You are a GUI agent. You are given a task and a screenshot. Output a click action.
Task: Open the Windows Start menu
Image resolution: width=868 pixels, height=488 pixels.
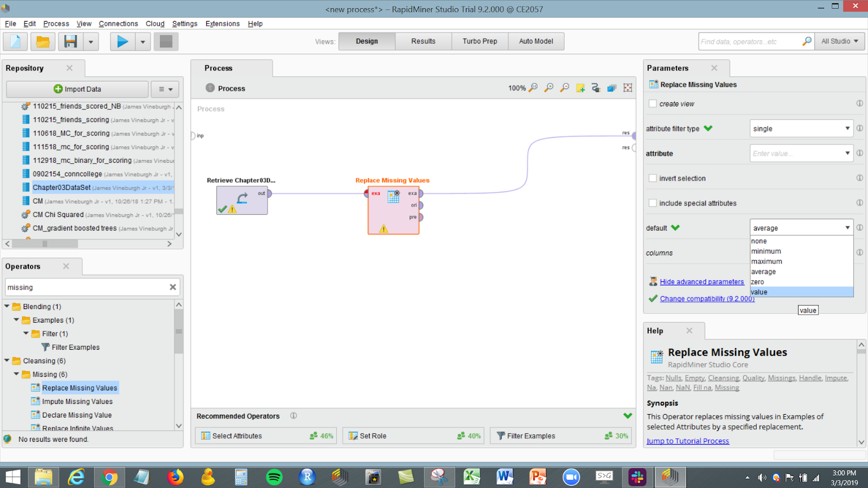tap(13, 477)
